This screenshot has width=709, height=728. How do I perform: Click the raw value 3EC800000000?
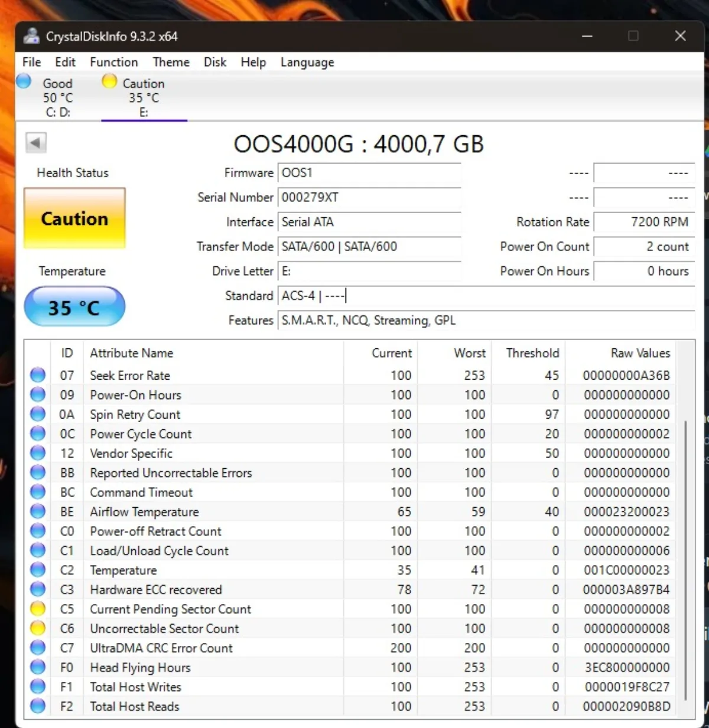point(626,667)
